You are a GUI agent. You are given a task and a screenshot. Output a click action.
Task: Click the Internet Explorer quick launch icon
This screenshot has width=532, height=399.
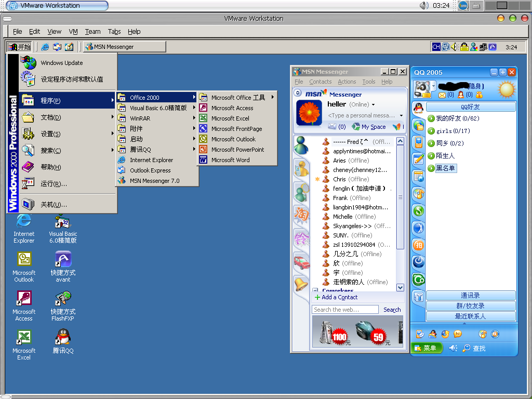(x=45, y=47)
